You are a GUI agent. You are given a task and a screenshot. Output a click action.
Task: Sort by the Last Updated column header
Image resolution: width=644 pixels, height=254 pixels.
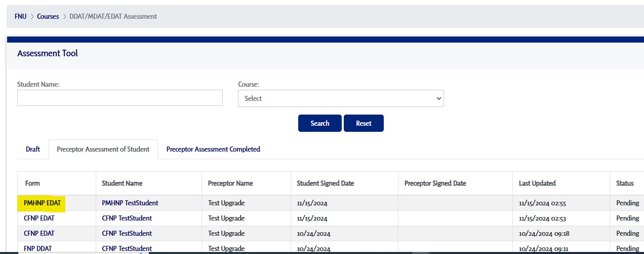[x=537, y=183]
